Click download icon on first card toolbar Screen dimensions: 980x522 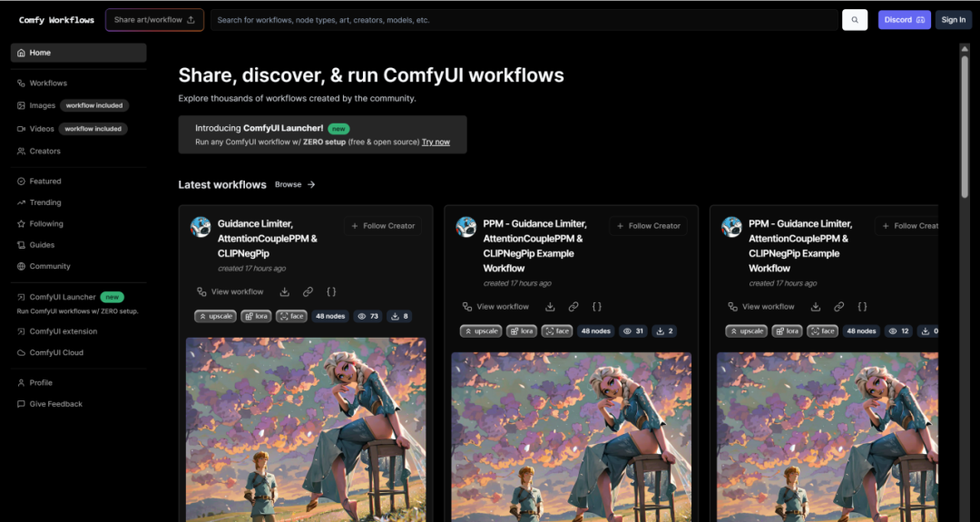(284, 291)
